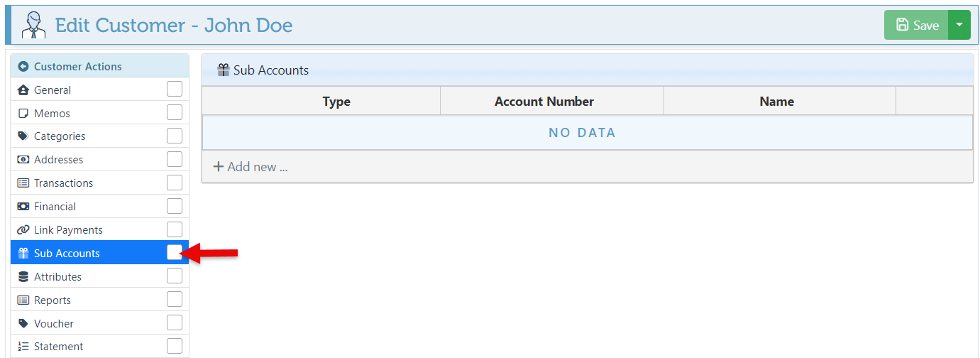Viewport: 980px width, 358px height.
Task: Click the General house icon
Action: (x=23, y=90)
